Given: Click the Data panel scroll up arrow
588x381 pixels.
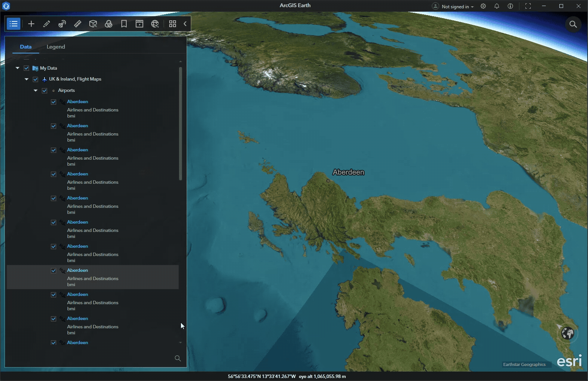Looking at the screenshot, I should (x=181, y=61).
